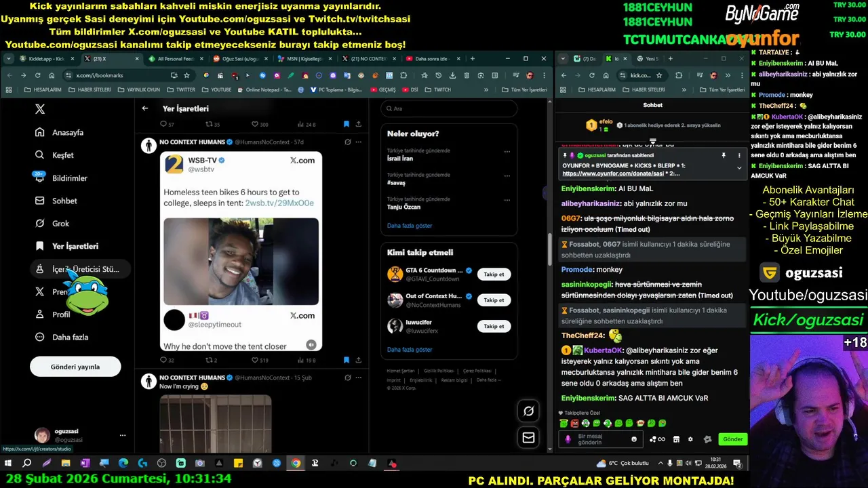Click the Kick channel points infinity icon

pyautogui.click(x=657, y=439)
